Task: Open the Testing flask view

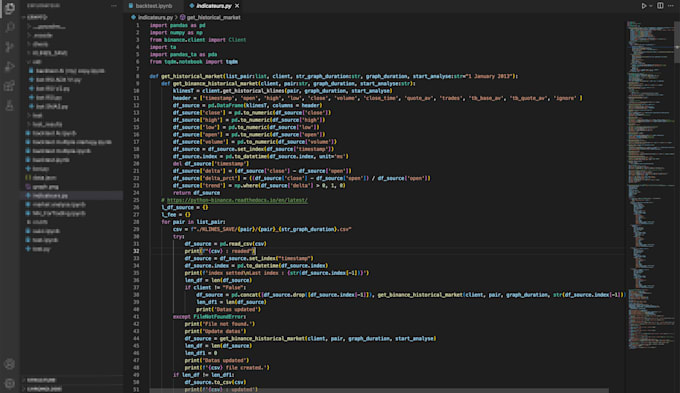Action: coord(9,105)
